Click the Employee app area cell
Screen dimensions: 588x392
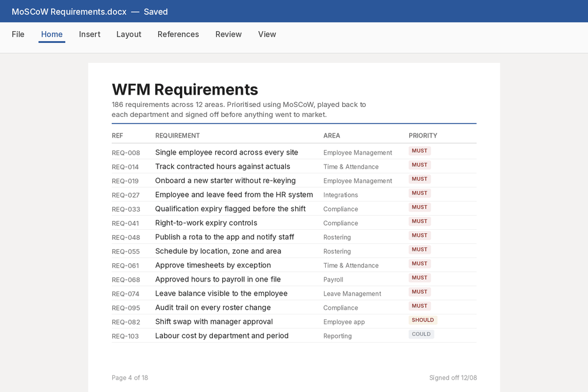point(344,322)
